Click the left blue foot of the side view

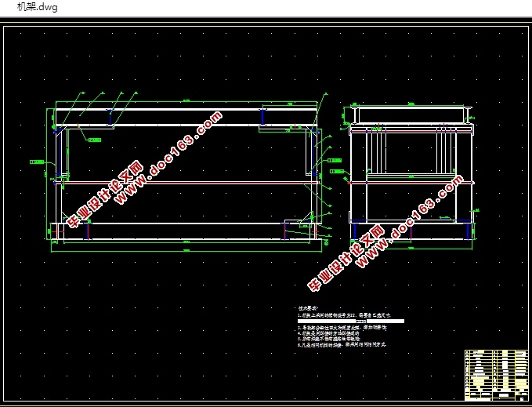pos(355,231)
